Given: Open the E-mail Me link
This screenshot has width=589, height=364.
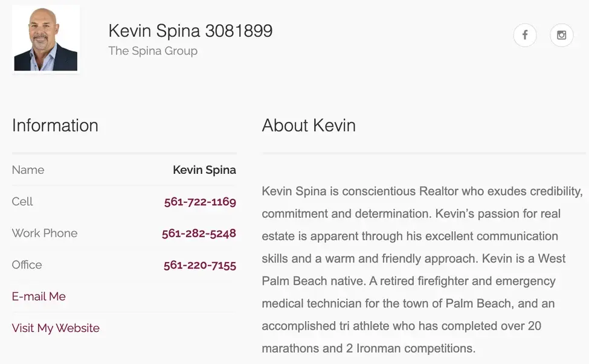Looking at the screenshot, I should coord(39,296).
